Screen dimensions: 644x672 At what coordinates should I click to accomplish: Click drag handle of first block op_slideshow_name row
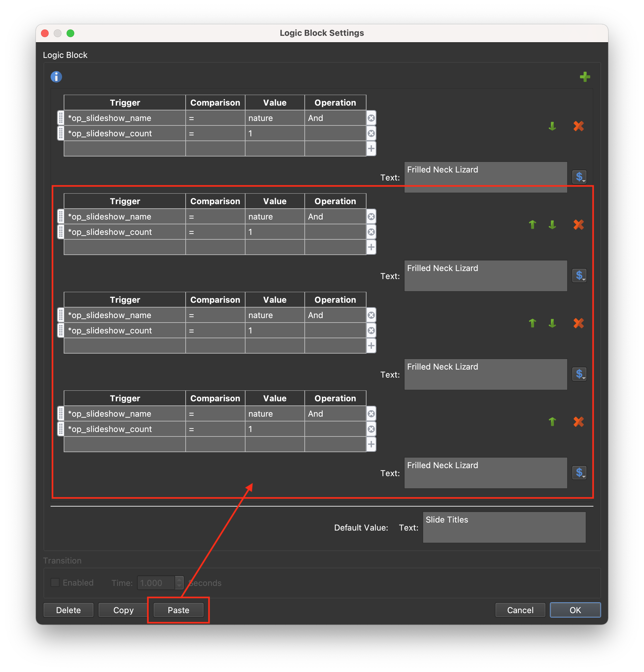pos(60,118)
